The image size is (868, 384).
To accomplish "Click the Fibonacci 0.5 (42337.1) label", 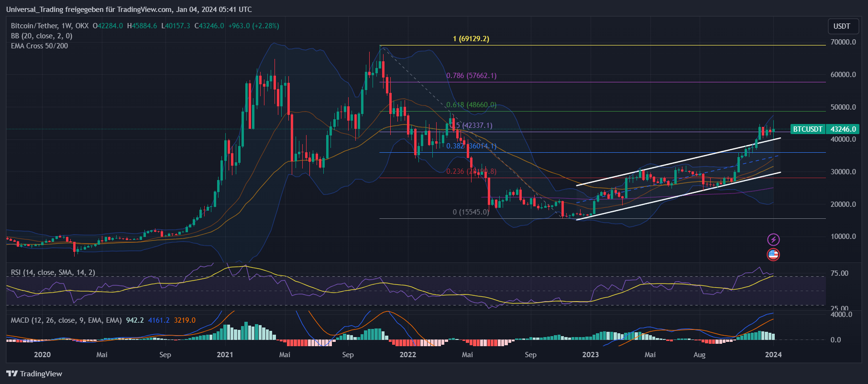I will pyautogui.click(x=471, y=125).
